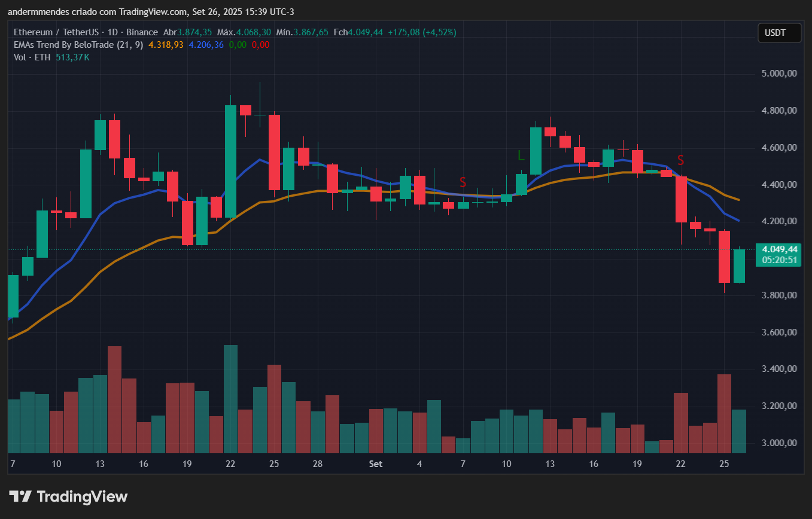The height and width of the screenshot is (519, 812).
Task: Select the rightmost green volume bar
Action: [739, 431]
